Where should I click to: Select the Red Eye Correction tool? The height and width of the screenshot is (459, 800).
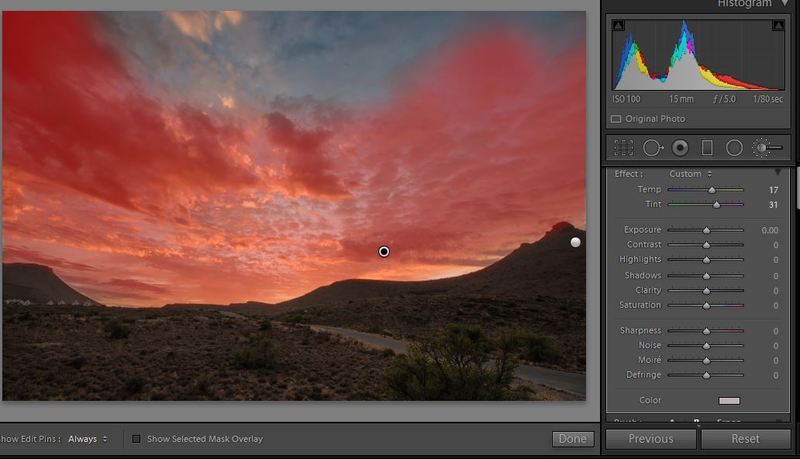pyautogui.click(x=680, y=148)
